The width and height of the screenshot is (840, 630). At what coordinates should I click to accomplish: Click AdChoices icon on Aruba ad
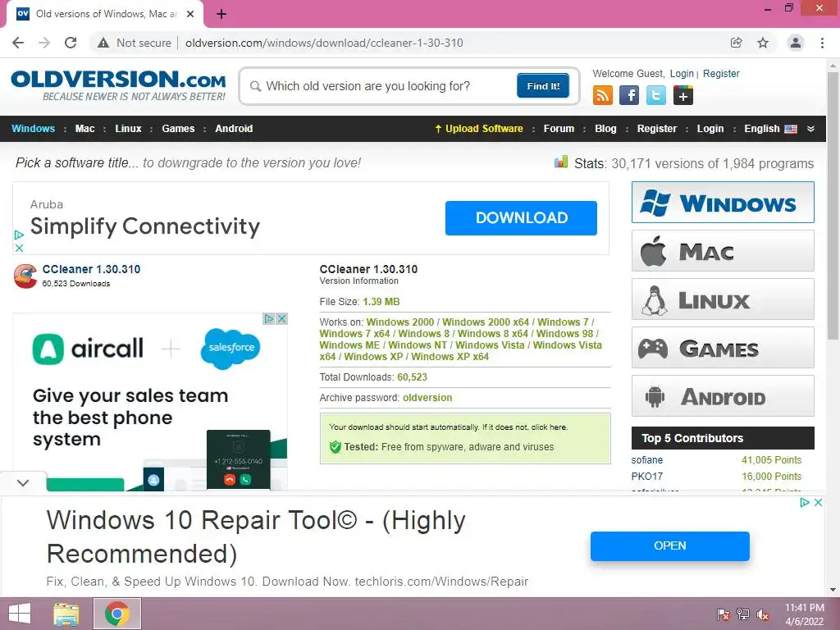(x=19, y=235)
